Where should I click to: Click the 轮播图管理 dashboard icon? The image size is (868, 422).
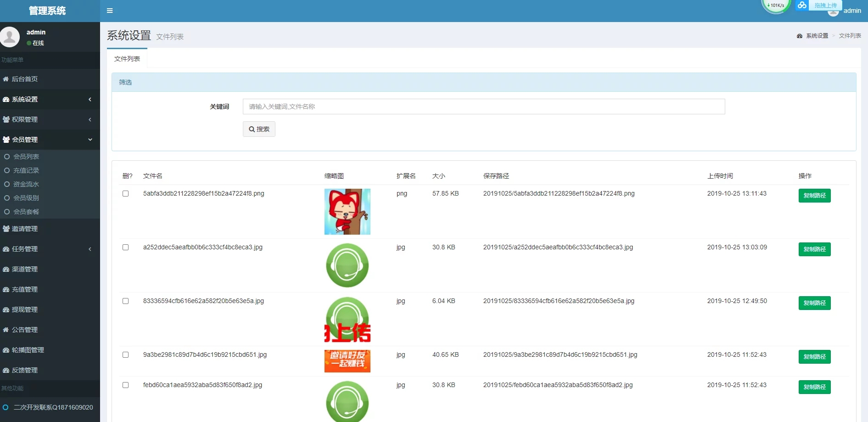(x=6, y=350)
